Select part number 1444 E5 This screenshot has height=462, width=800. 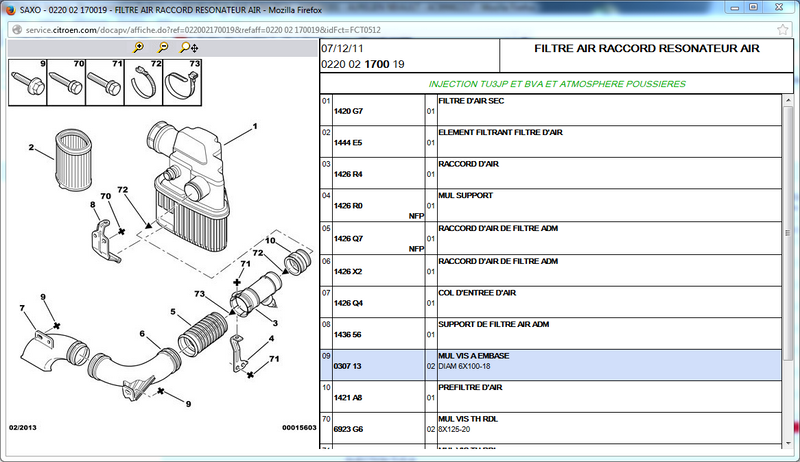point(347,143)
